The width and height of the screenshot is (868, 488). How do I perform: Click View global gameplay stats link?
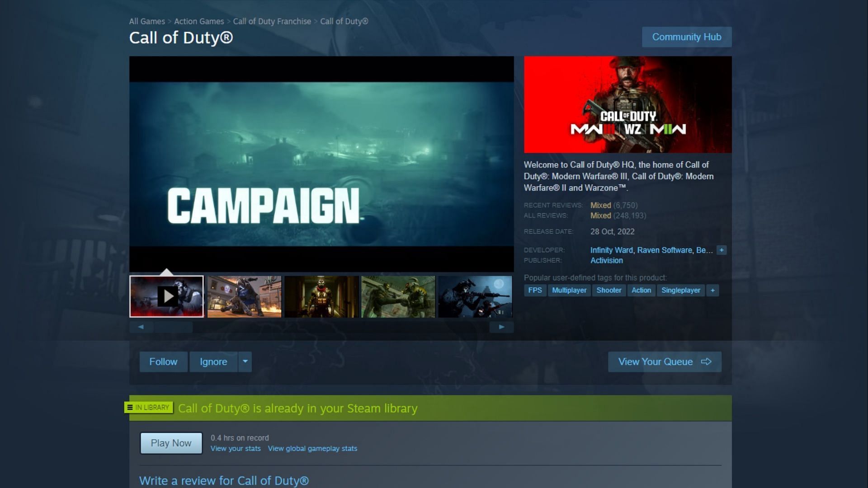tap(313, 448)
